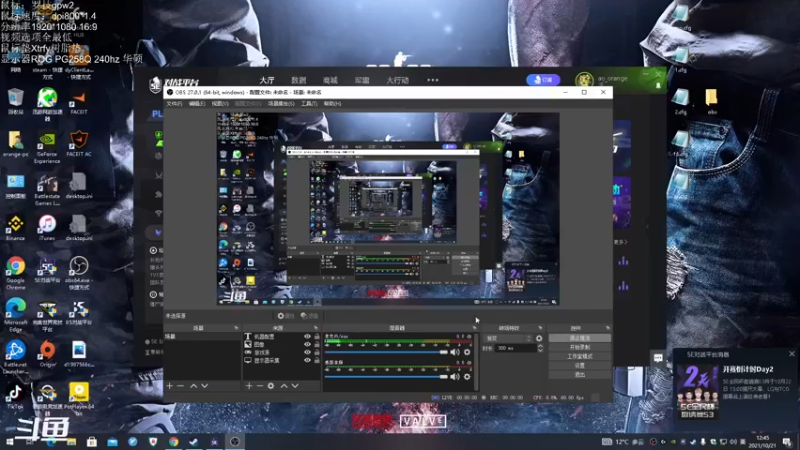Viewport: 800px width, 450px height.
Task: Open the scene transition properties gear
Action: click(539, 338)
